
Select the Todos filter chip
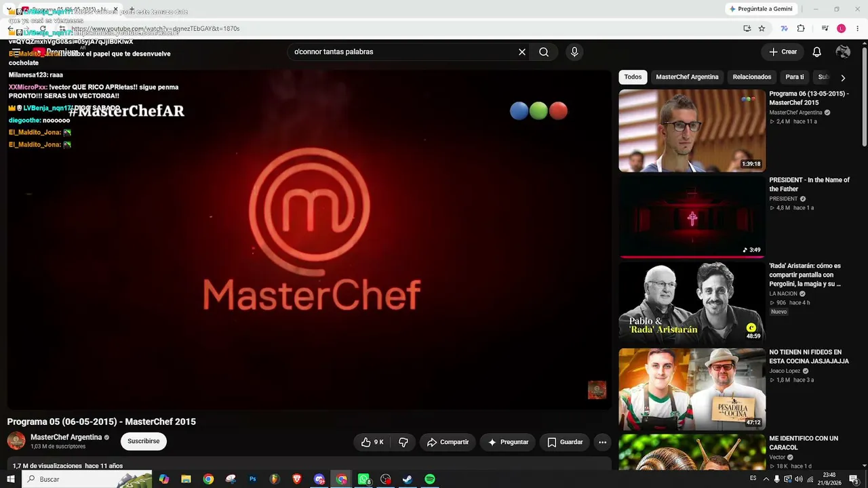coord(633,77)
